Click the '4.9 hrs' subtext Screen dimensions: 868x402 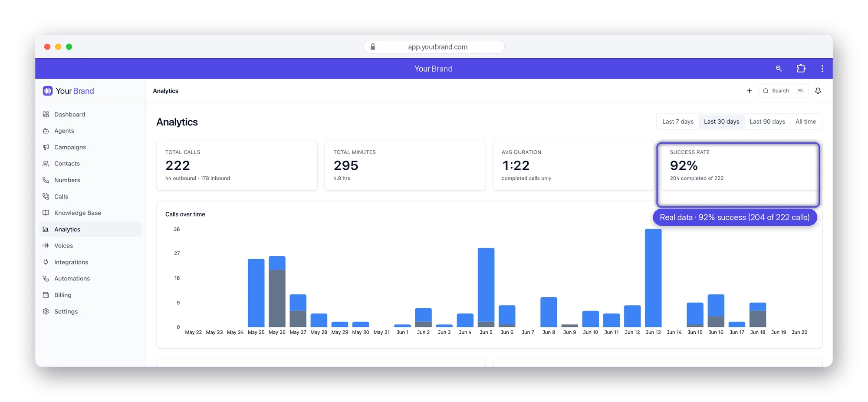pyautogui.click(x=342, y=178)
